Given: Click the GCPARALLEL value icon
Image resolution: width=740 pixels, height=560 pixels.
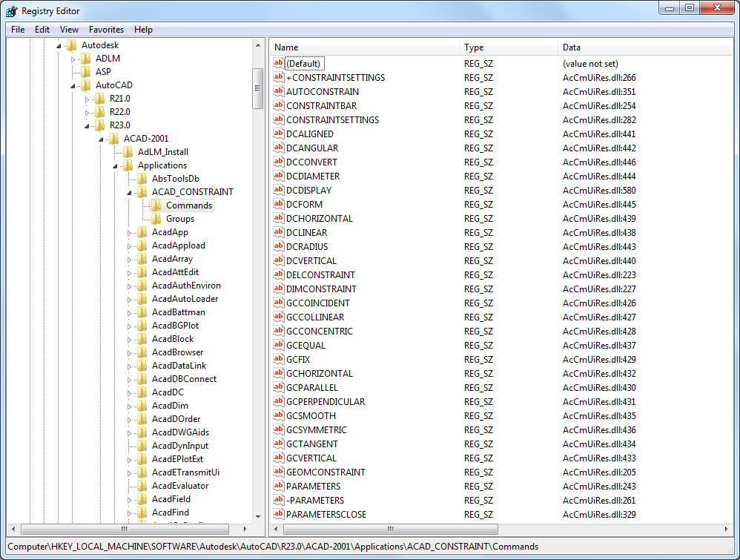Looking at the screenshot, I should pyautogui.click(x=279, y=387).
